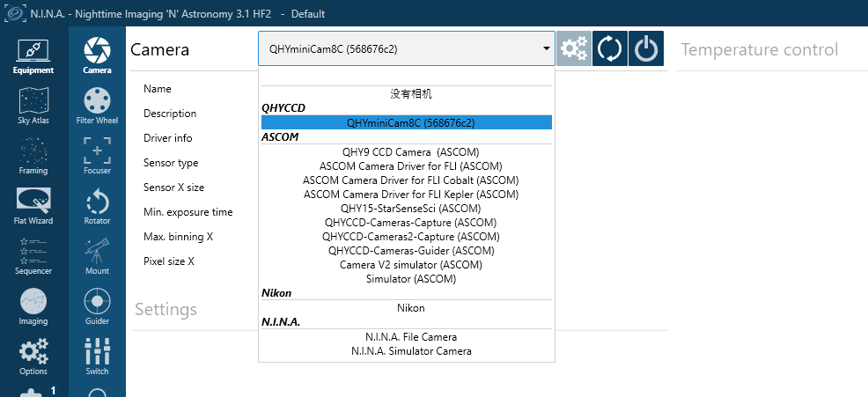
Task: Go to the Mount equipment panel
Action: tap(97, 256)
